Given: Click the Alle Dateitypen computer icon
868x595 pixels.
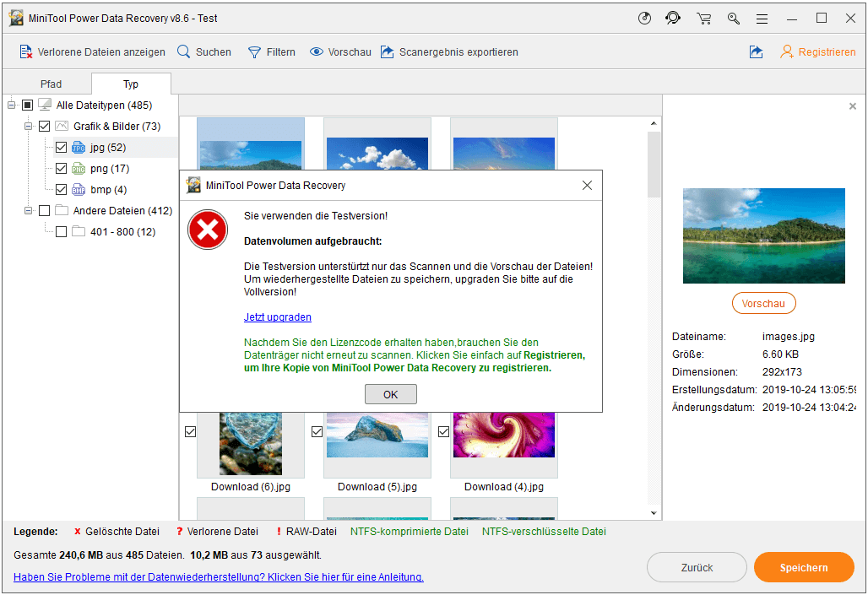Looking at the screenshot, I should 45,105.
